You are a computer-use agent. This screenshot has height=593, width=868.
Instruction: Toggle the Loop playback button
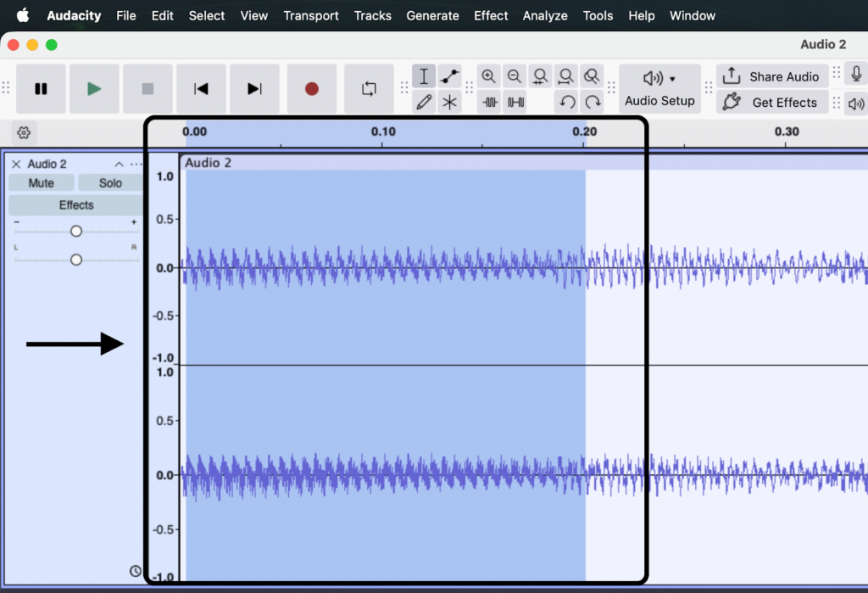click(x=369, y=88)
